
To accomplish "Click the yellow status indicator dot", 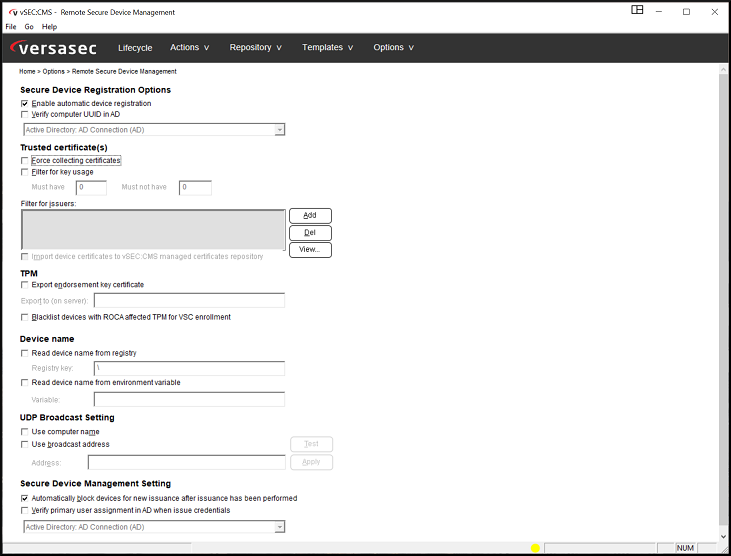I will (535, 548).
